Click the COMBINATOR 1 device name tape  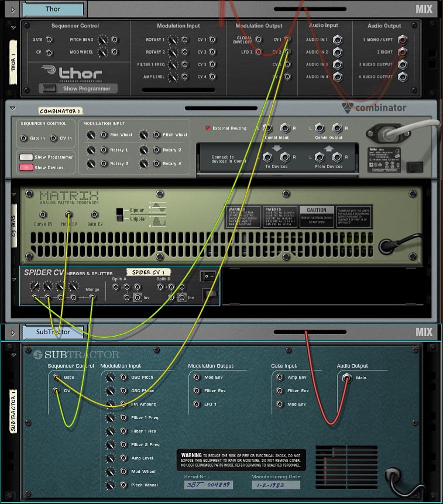click(x=60, y=111)
